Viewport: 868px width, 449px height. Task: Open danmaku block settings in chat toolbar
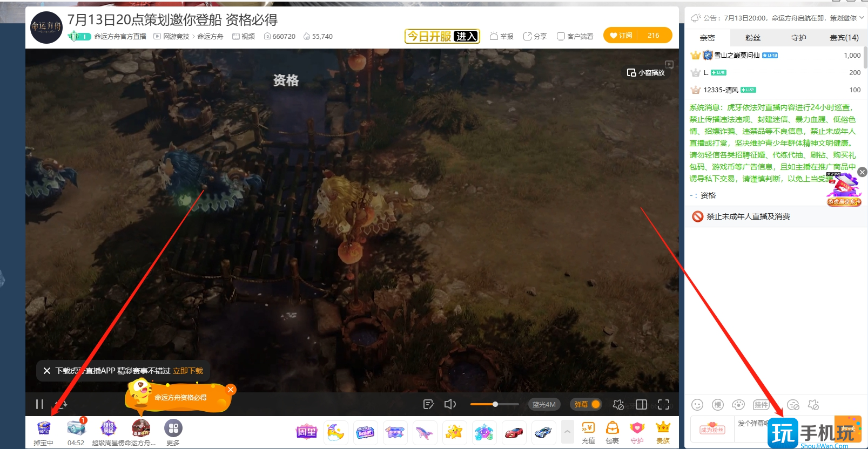793,405
